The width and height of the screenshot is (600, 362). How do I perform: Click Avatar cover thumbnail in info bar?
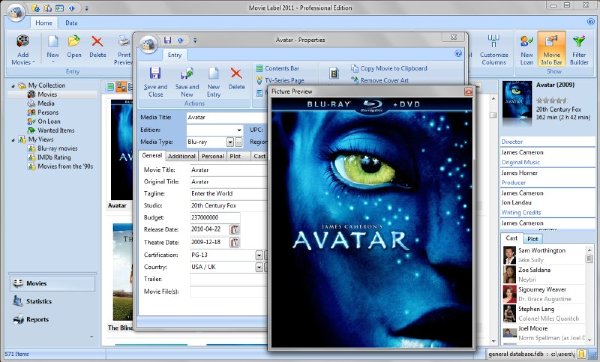point(517,99)
